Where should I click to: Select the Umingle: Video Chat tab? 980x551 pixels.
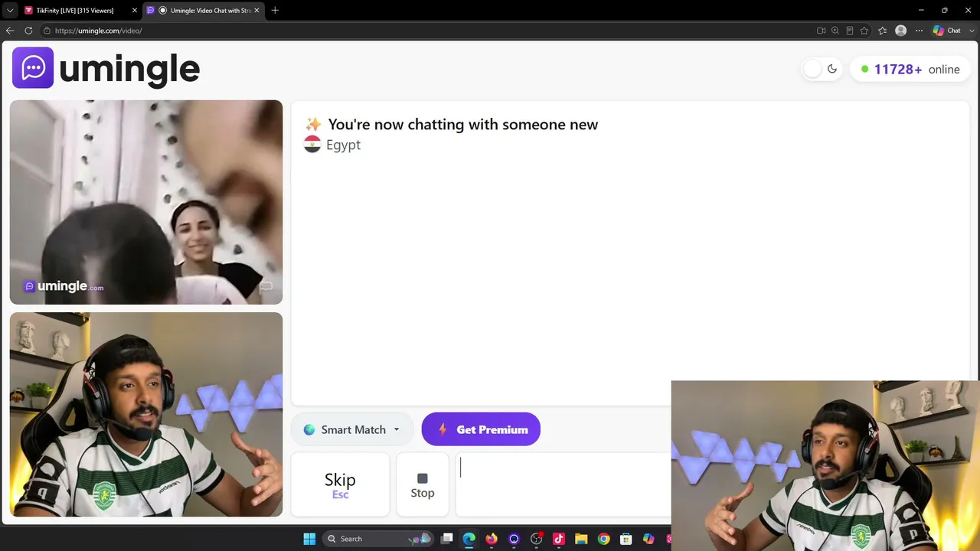[204, 10]
